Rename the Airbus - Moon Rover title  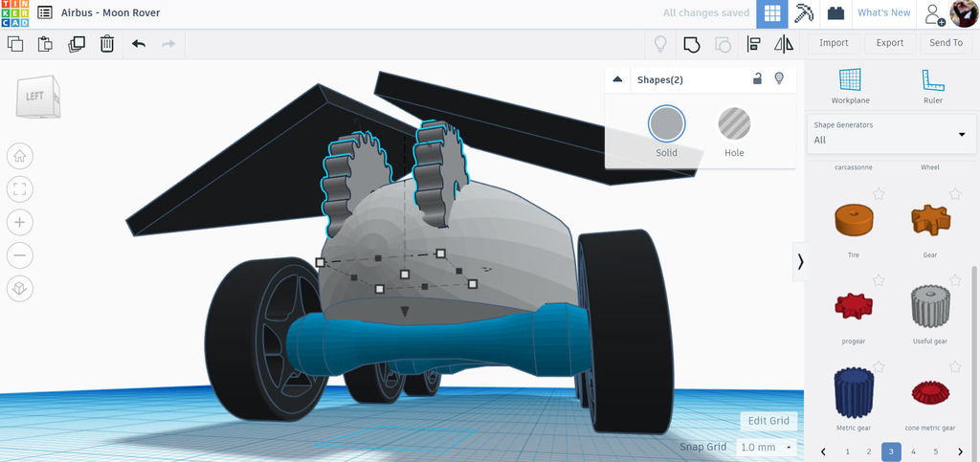(x=111, y=12)
